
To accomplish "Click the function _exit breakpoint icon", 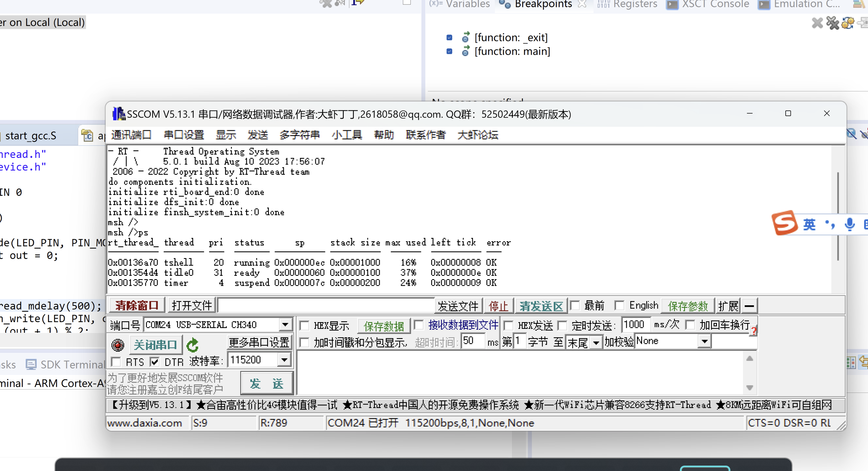I will (x=466, y=37).
